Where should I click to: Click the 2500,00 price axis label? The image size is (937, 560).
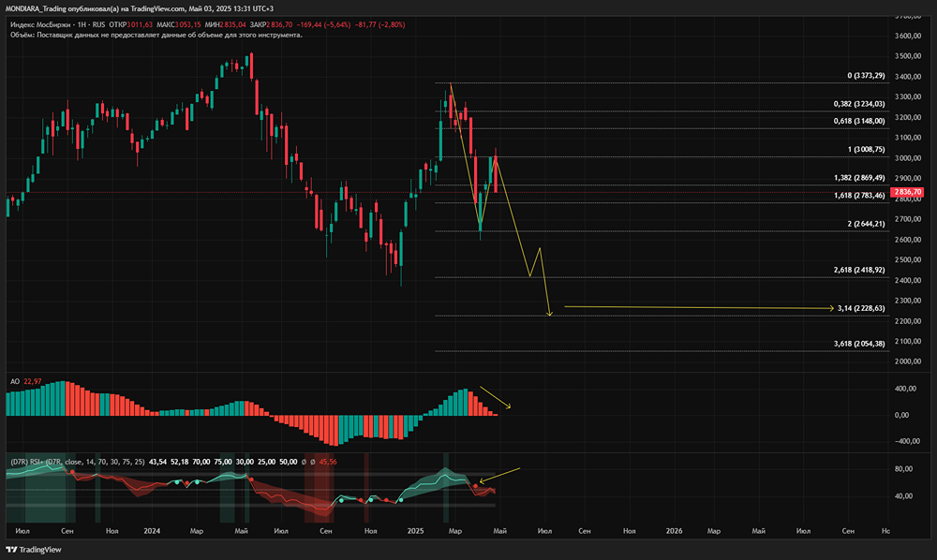pyautogui.click(x=907, y=259)
